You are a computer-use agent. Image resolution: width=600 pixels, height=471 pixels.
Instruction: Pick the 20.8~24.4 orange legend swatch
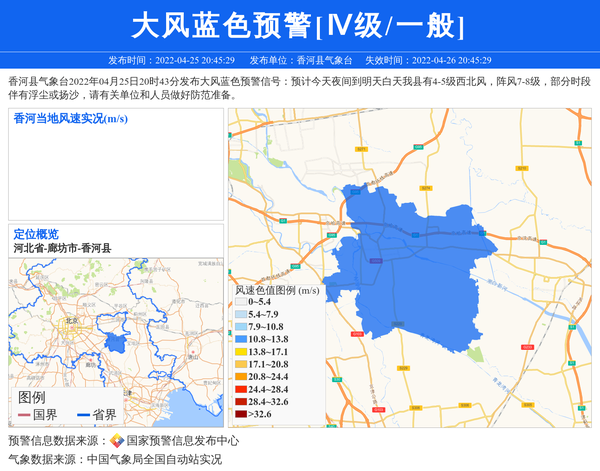[241, 376]
